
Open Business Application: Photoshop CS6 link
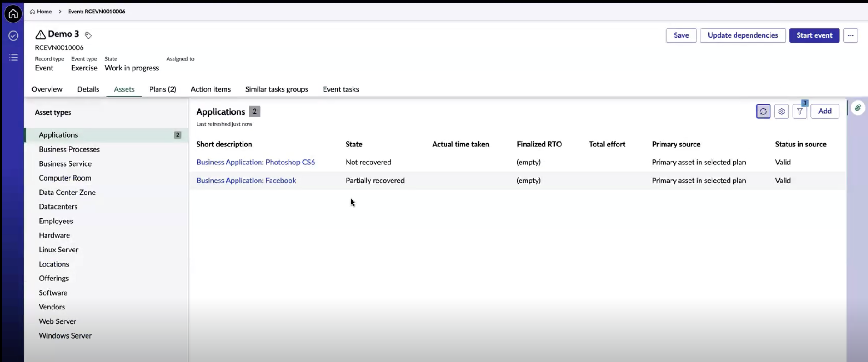tap(255, 162)
